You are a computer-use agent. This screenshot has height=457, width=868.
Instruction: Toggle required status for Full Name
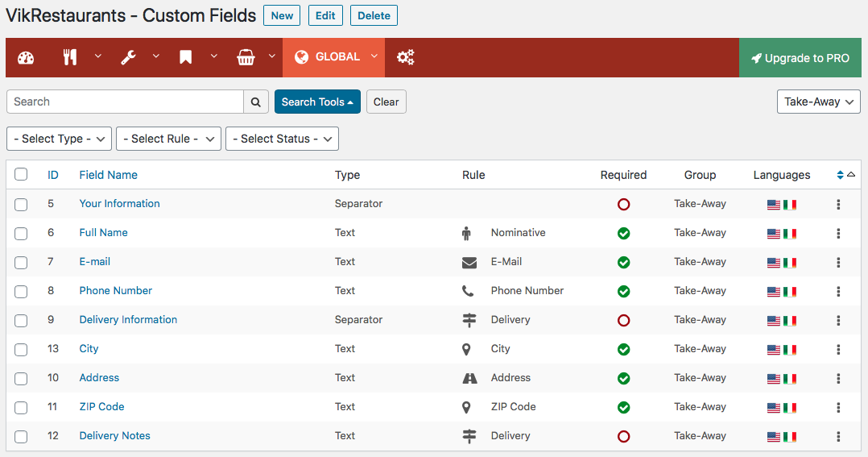click(623, 233)
